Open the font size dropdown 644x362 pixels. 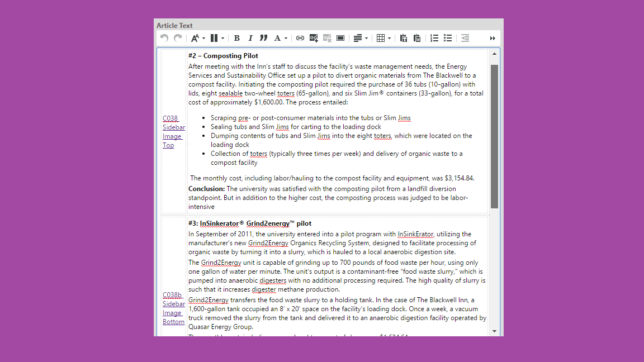click(x=198, y=38)
